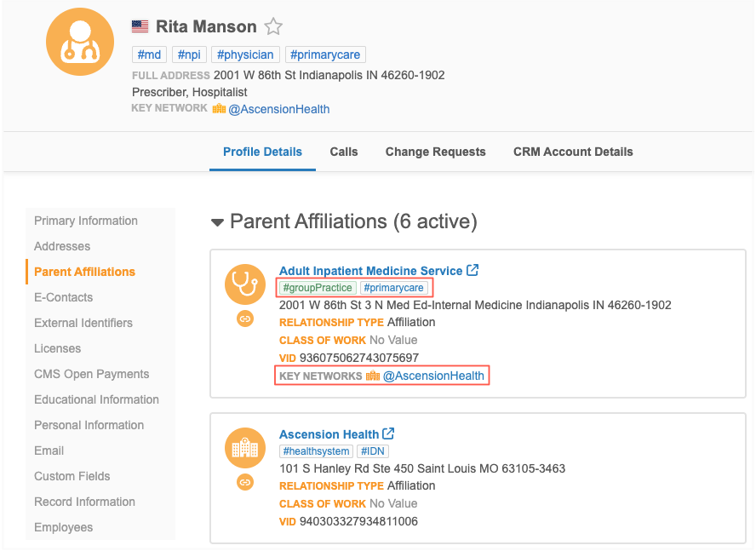Go to External Identifiers in sidebar
This screenshot has width=756, height=551.
[x=83, y=323]
